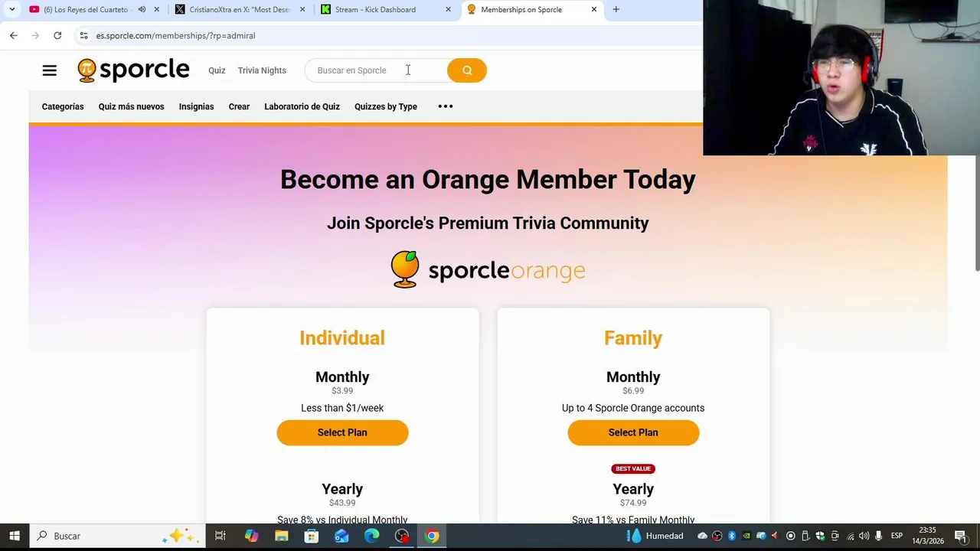Click the orange search magnifier button
Image resolution: width=980 pixels, height=551 pixels.
(x=467, y=70)
